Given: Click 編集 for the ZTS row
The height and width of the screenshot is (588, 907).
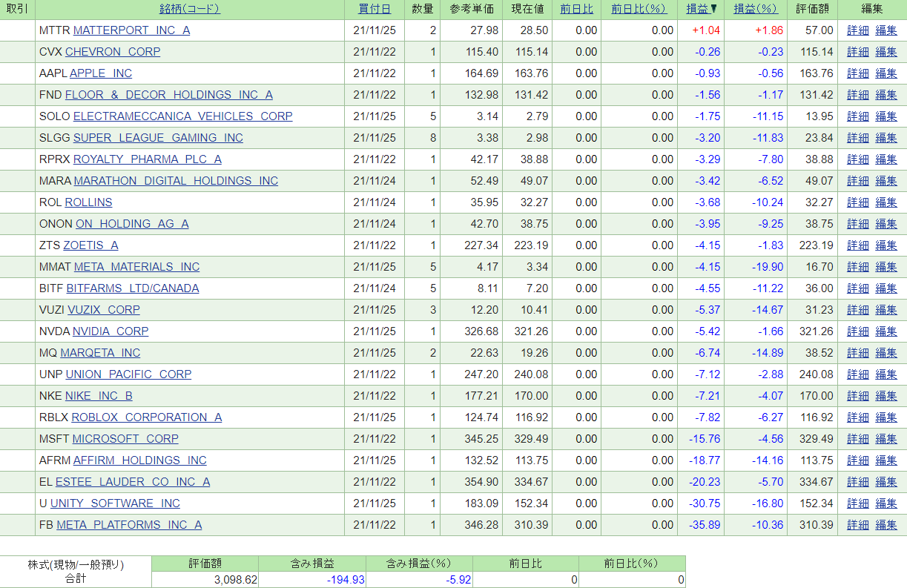Looking at the screenshot, I should 886,245.
